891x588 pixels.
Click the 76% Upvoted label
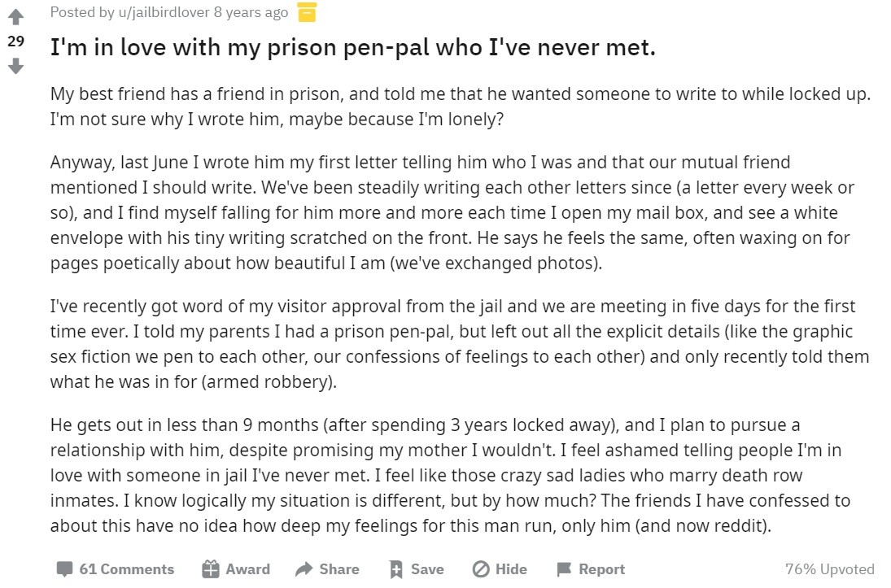pos(830,569)
